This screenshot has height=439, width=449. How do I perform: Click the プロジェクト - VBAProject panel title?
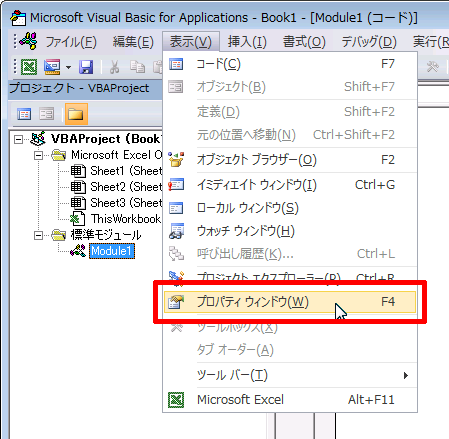pyautogui.click(x=79, y=88)
